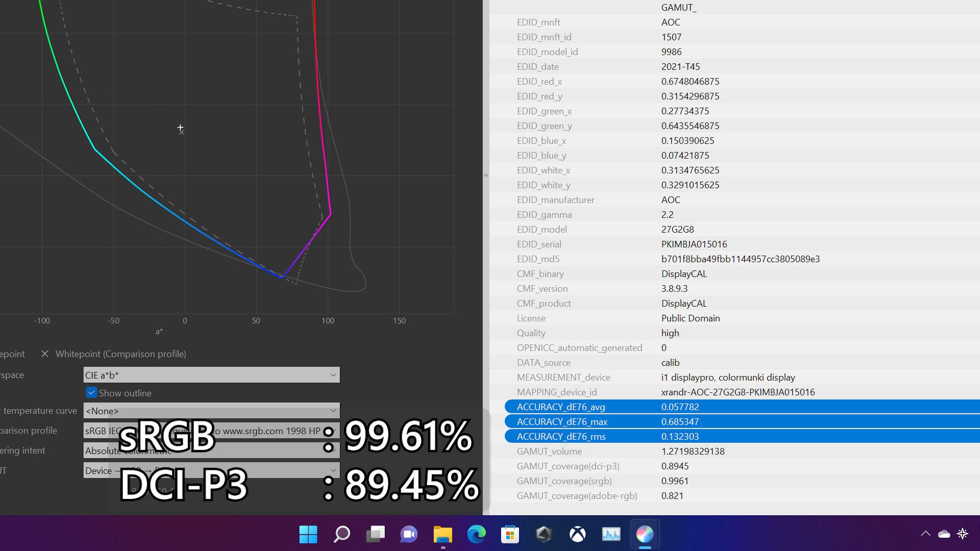Toggle the Show outline checkbox
Screen dimensions: 980x551
coord(91,393)
